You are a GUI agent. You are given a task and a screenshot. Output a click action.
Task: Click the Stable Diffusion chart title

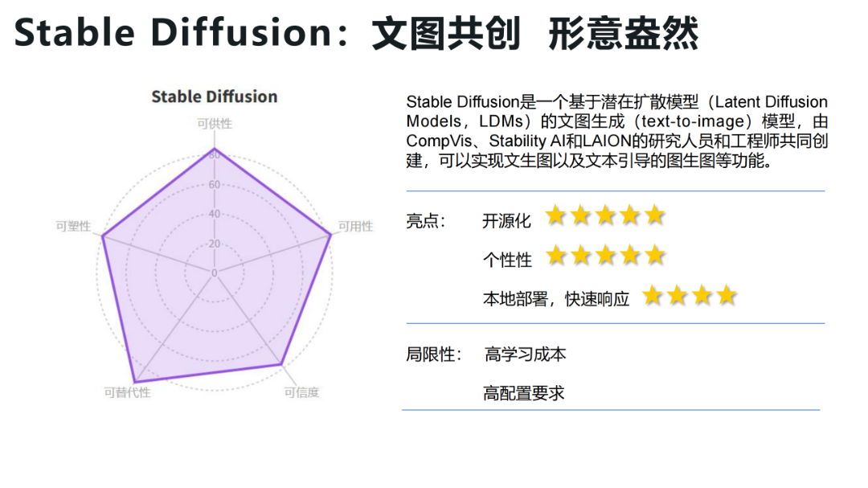pos(215,96)
